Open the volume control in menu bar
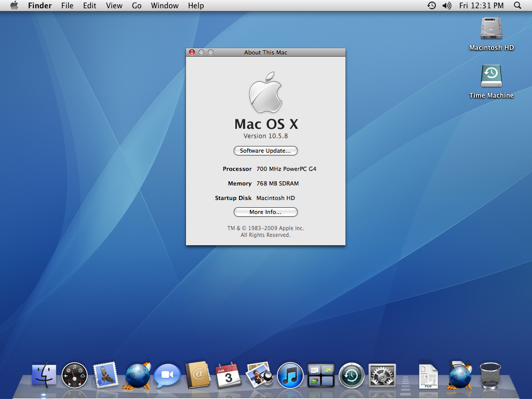This screenshot has width=532, height=399. 447,5
